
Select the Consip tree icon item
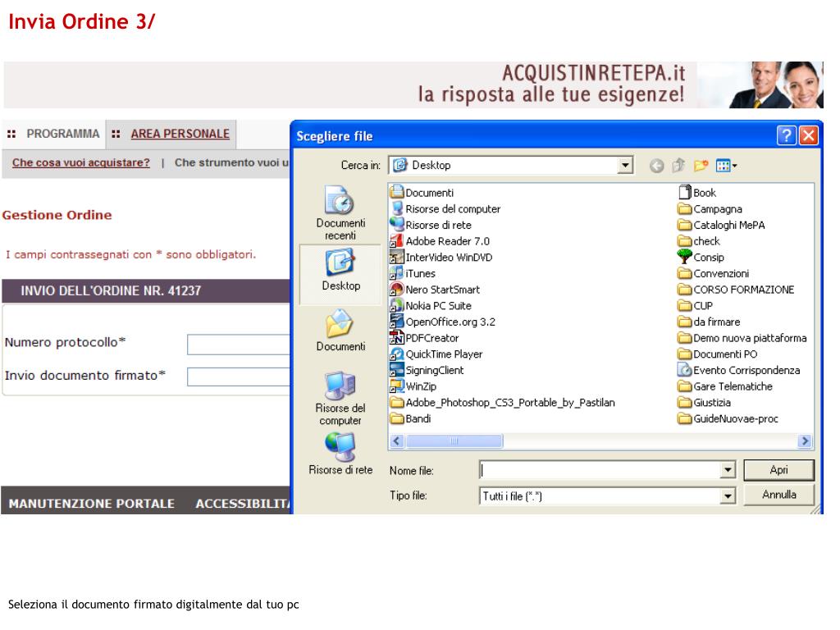[701, 257]
